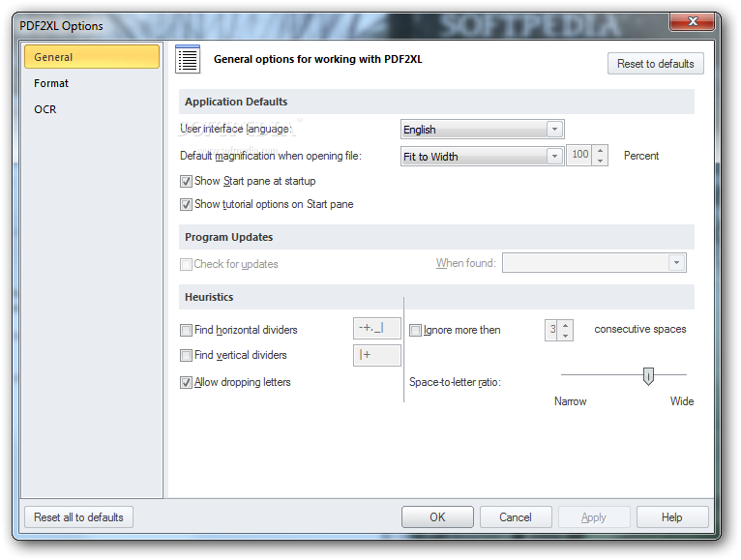741x560 pixels.
Task: Open Default magnification Fit to Width dropdown
Action: click(483, 156)
